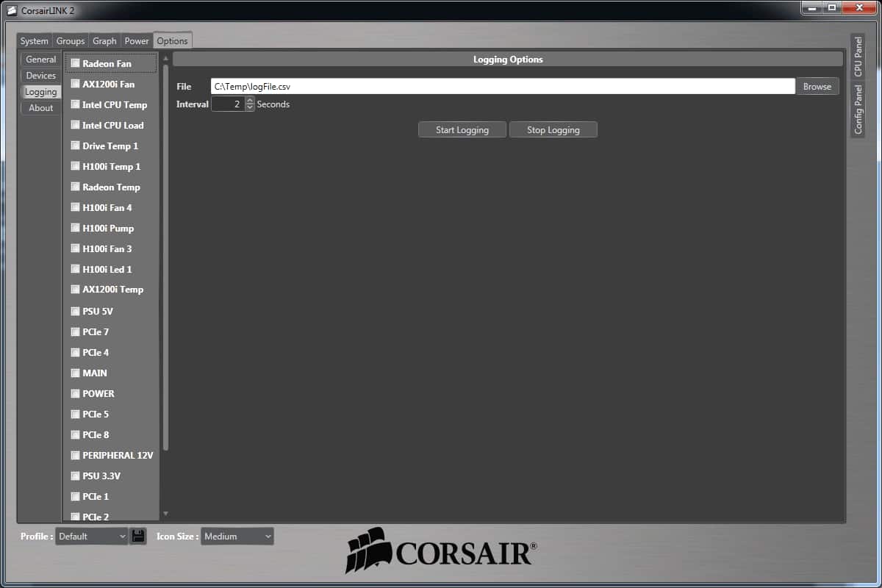Open the CPU Panel side tab
Image resolution: width=882 pixels, height=588 pixels.
coord(858,57)
